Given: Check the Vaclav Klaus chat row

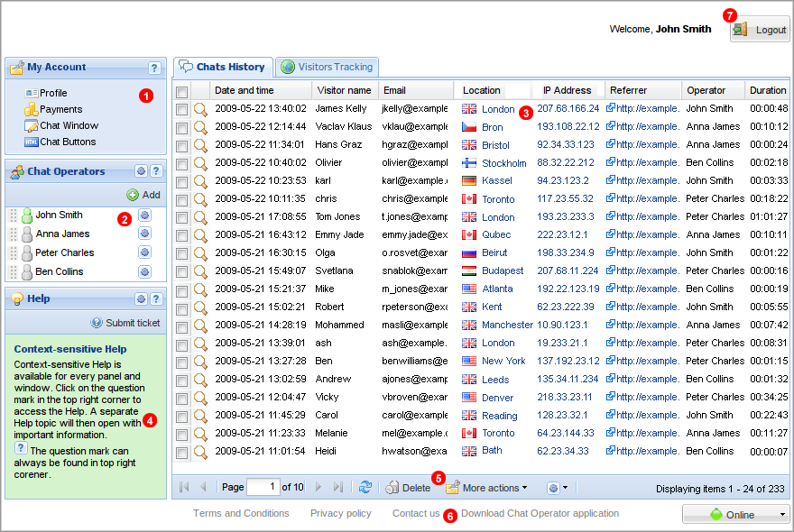Looking at the screenshot, I should [181, 127].
